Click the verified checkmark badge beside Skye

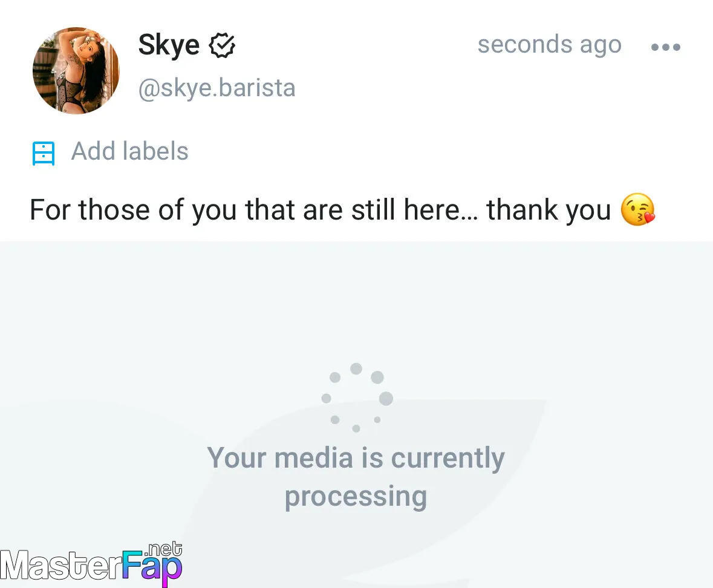[x=222, y=45]
